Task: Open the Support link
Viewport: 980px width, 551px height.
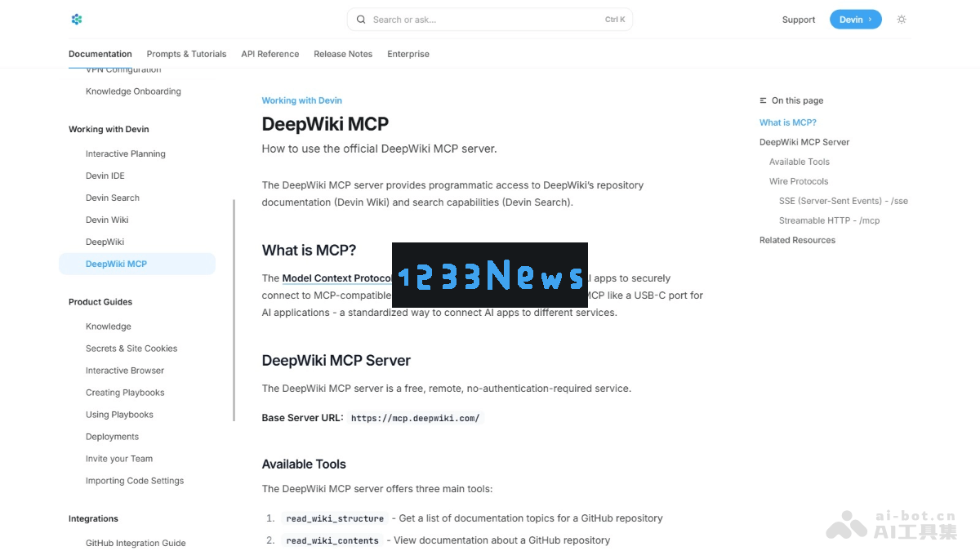Action: coord(799,20)
